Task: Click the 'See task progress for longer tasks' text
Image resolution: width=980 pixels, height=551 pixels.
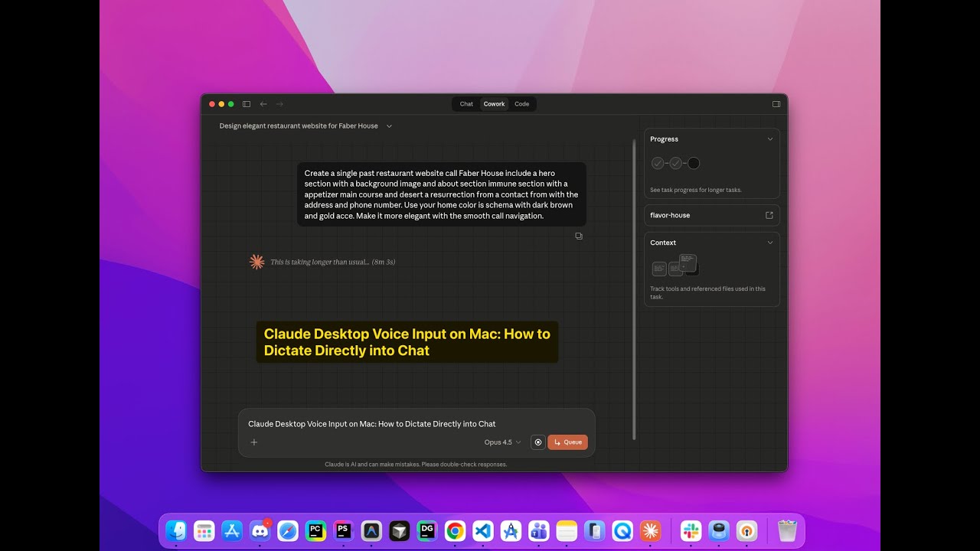Action: (x=696, y=190)
